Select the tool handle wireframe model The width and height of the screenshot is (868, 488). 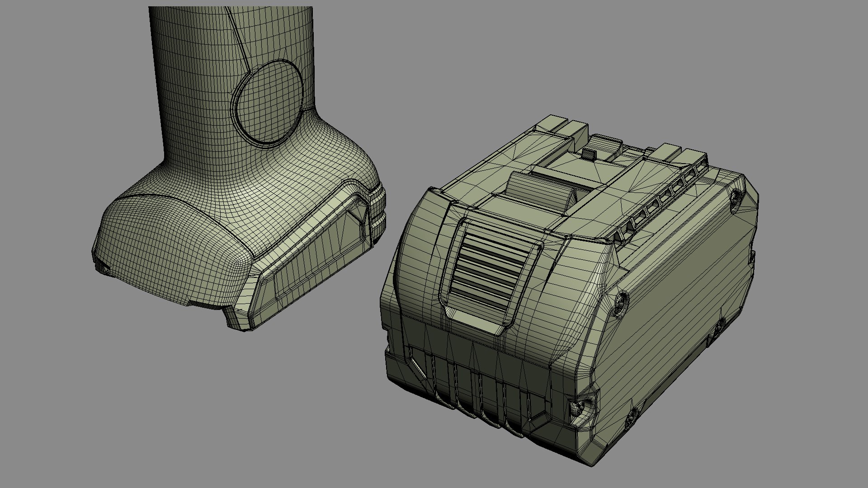click(x=240, y=168)
